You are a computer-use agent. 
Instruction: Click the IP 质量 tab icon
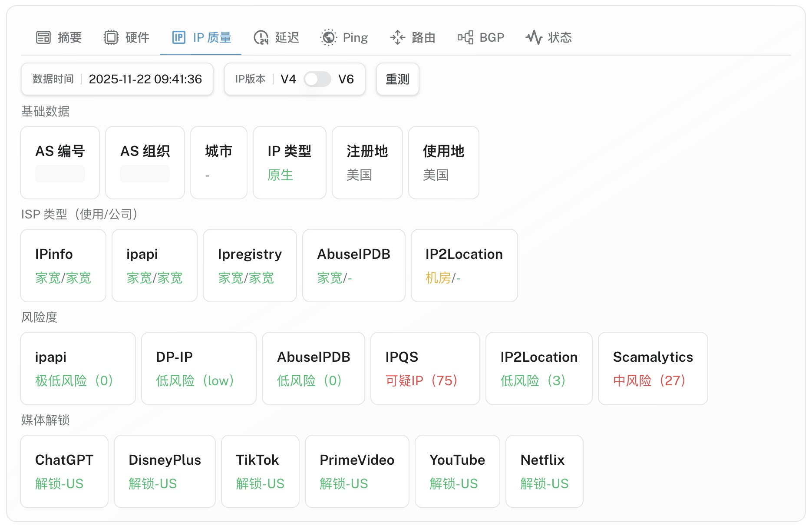click(x=178, y=38)
